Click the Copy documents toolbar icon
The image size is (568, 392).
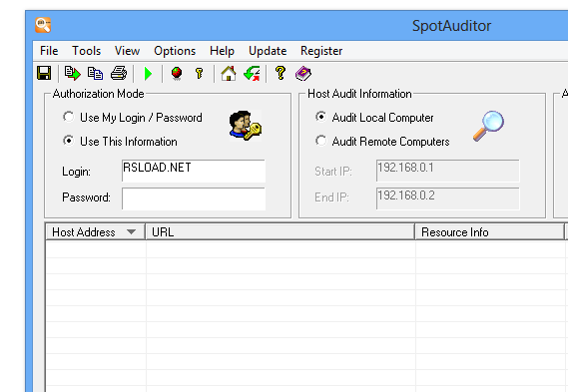tap(95, 74)
